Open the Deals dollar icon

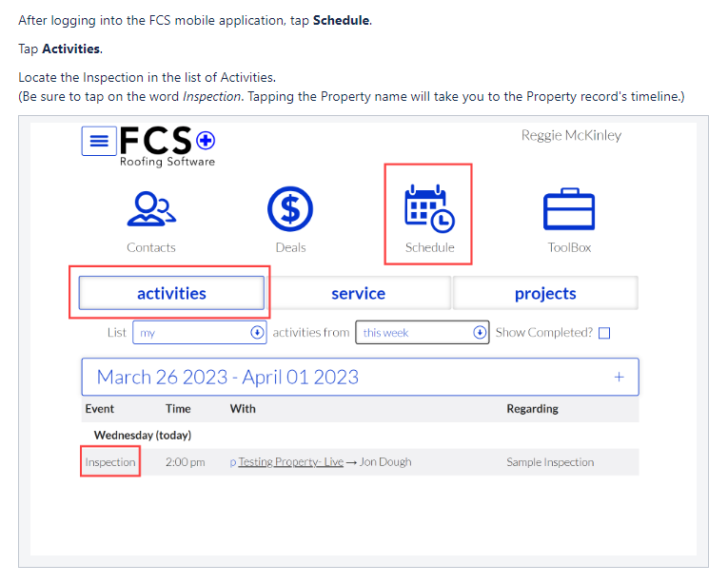coord(290,209)
